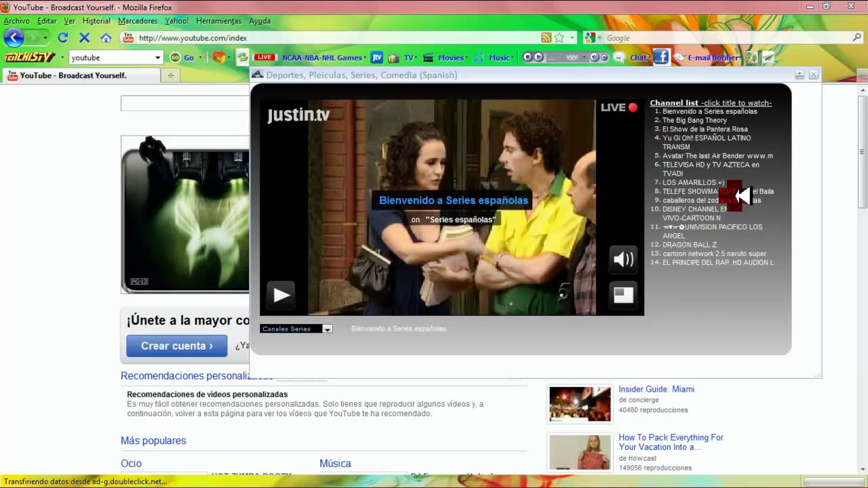Open the Ayuda menu
This screenshot has width=868, height=488.
click(x=260, y=21)
